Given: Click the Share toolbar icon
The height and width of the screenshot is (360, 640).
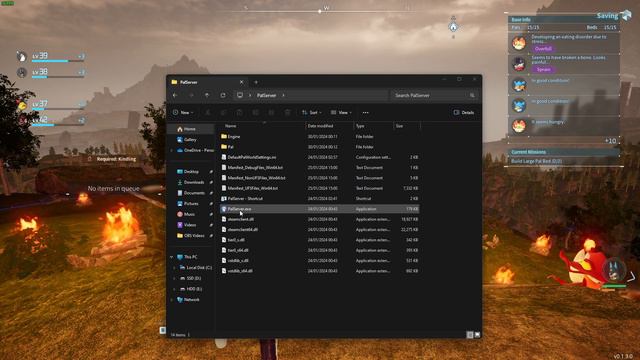Looking at the screenshot, I should [271, 112].
